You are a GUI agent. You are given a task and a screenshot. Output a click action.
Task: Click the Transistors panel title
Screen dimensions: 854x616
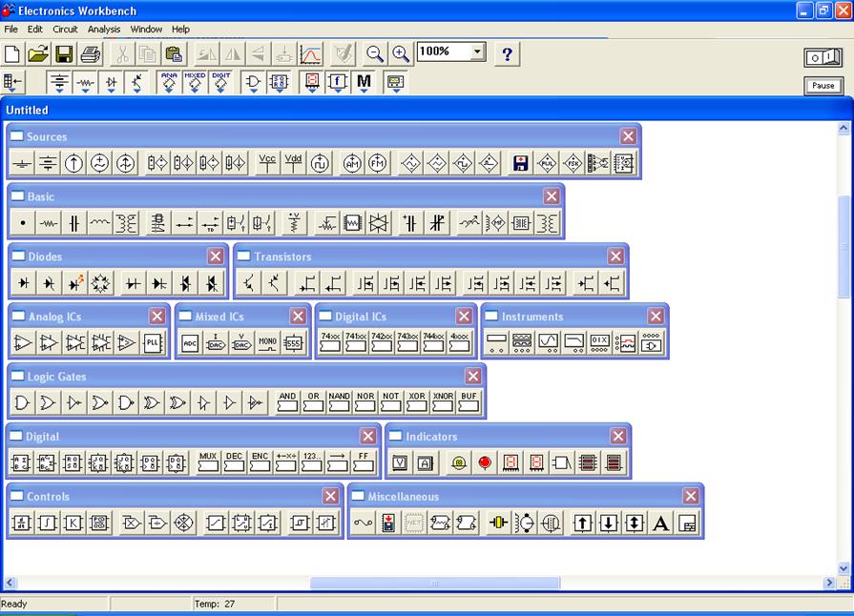282,257
